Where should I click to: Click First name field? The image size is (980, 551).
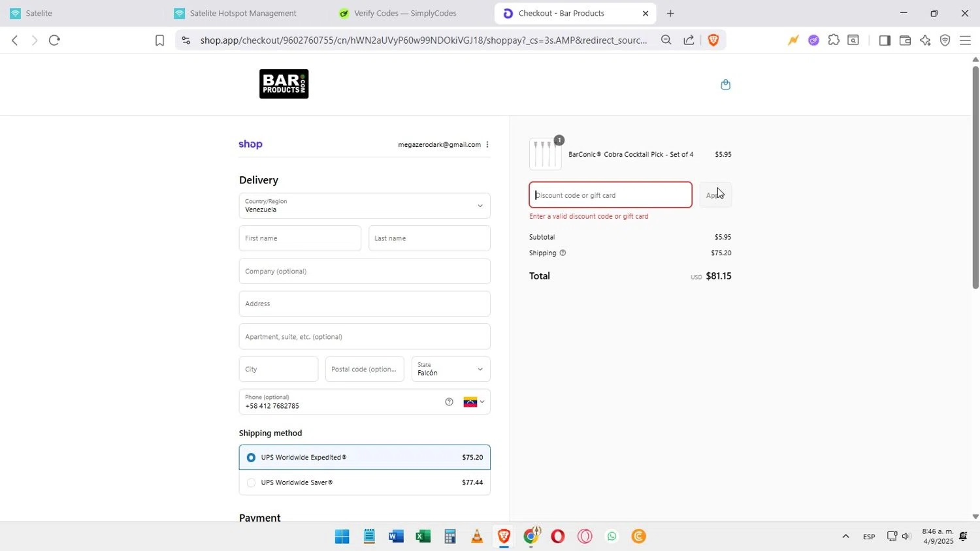[x=300, y=238]
